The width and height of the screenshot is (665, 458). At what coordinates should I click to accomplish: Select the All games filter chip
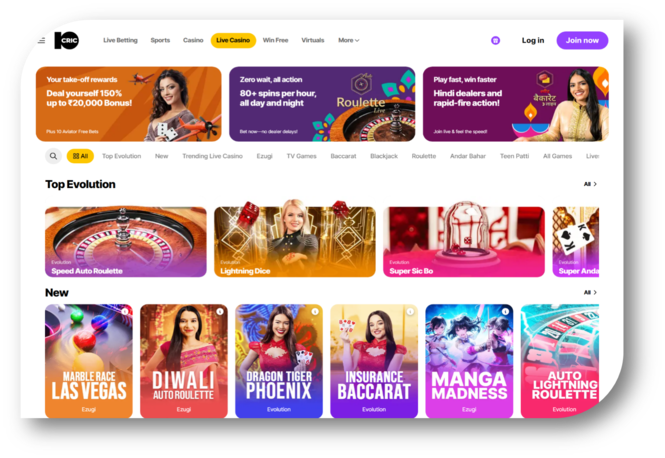80,156
